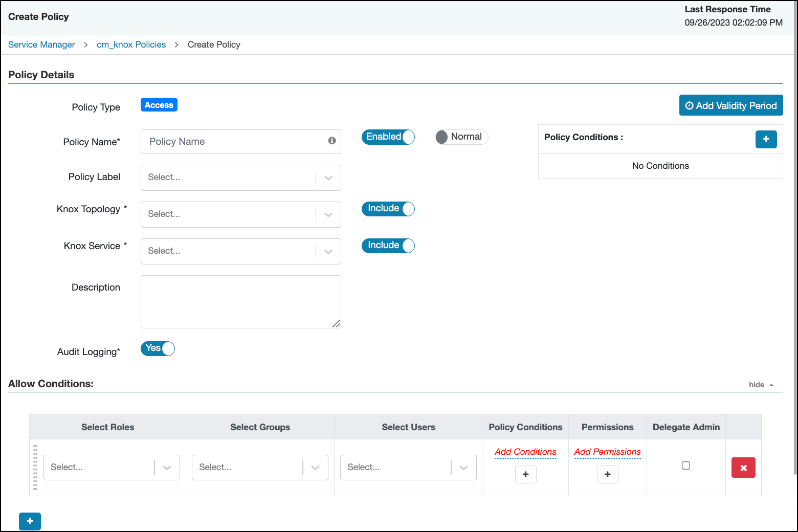The width and height of the screenshot is (798, 532).
Task: Expand the Select Roles dropdown
Action: tap(112, 468)
